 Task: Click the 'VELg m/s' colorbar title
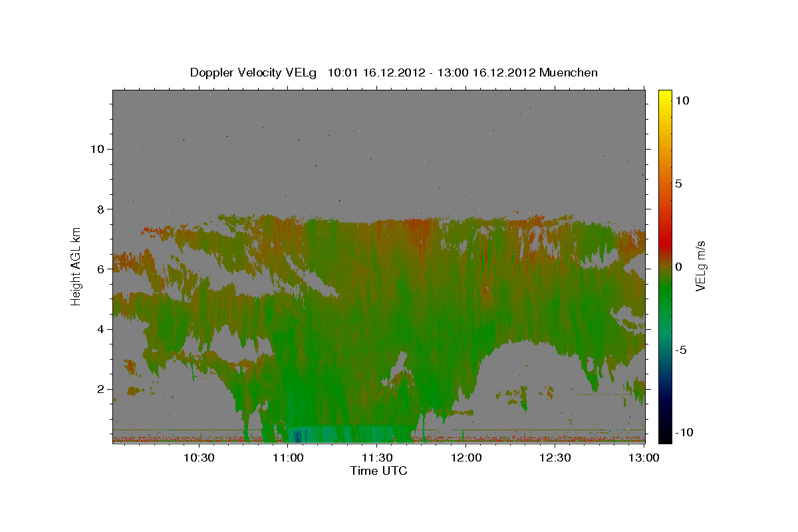click(x=701, y=267)
